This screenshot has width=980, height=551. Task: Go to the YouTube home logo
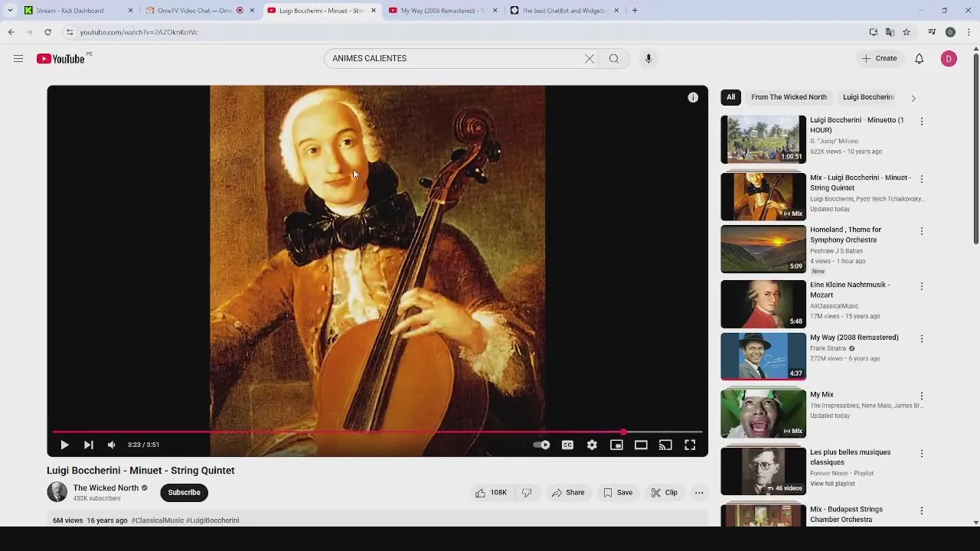coord(60,59)
